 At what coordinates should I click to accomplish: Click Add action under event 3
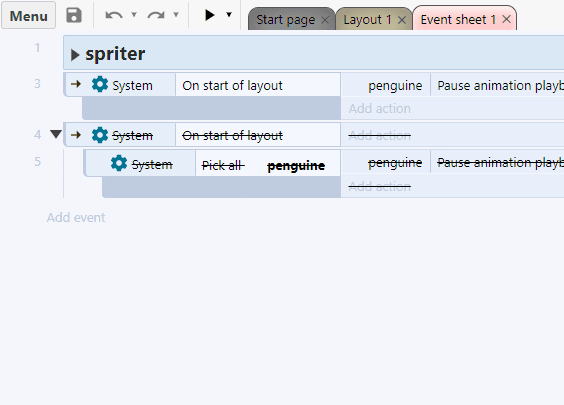(x=379, y=108)
